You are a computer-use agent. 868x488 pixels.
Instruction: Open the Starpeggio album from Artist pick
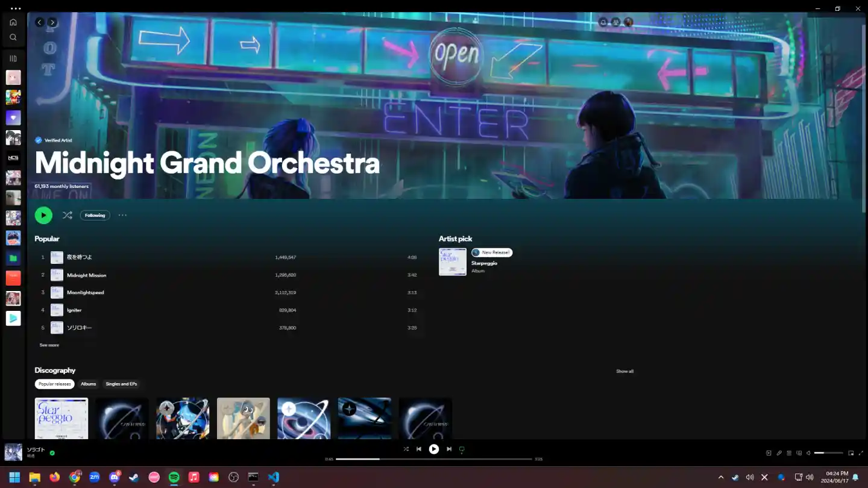[452, 261]
